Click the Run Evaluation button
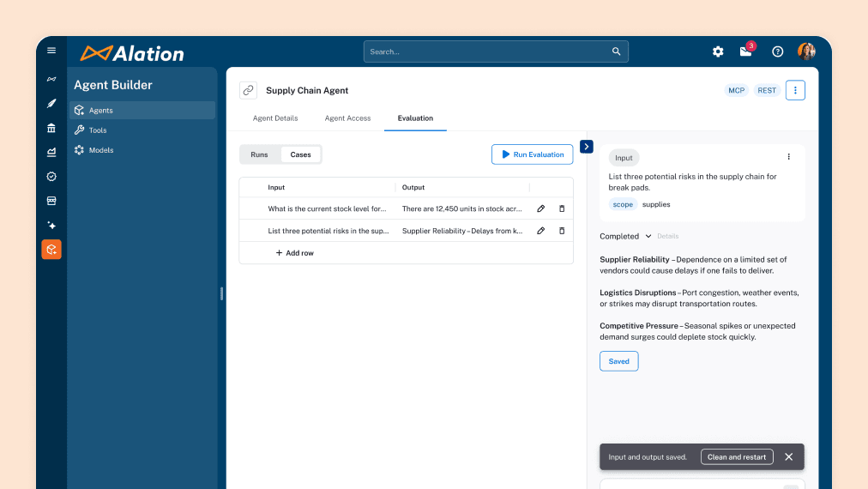Screen dimensions: 868x489 tap(532, 154)
